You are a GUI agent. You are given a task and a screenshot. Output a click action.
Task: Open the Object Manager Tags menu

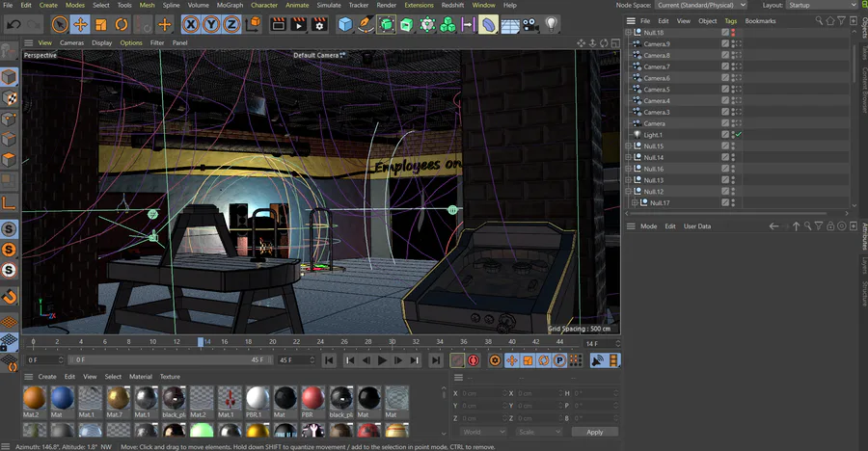click(731, 21)
